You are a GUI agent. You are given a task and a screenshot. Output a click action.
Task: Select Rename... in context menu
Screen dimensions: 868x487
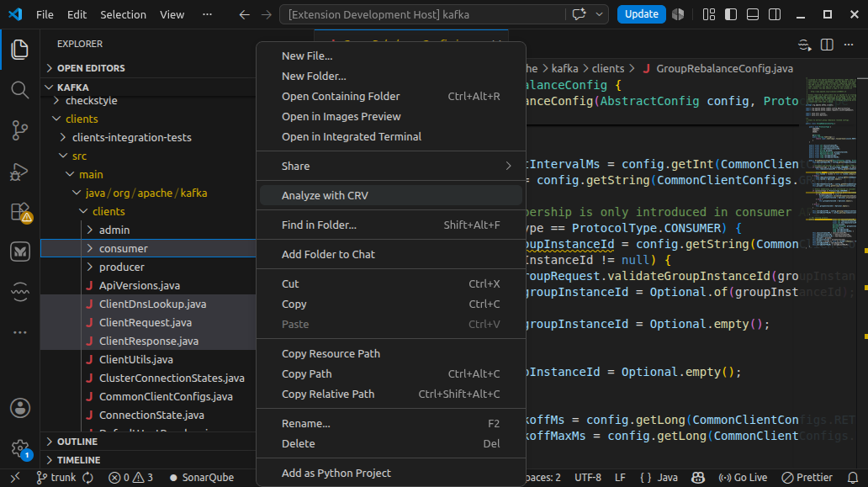coord(391,423)
